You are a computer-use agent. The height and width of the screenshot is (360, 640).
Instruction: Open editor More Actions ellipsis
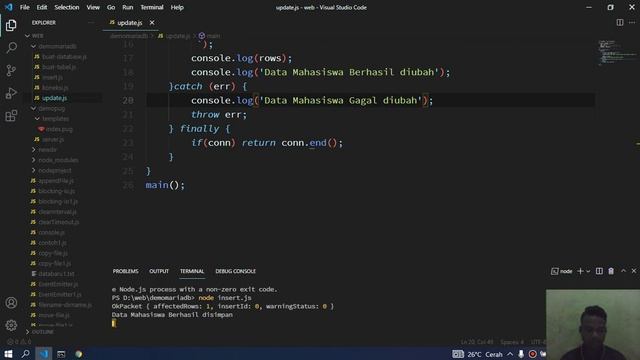point(632,22)
